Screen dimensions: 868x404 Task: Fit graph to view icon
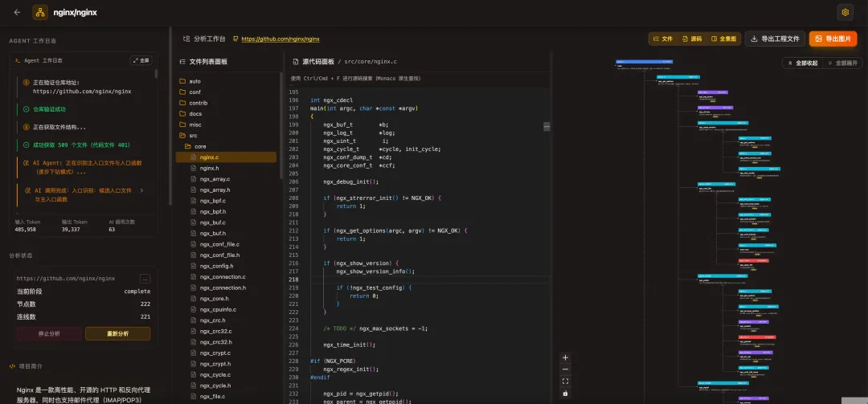pos(565,382)
